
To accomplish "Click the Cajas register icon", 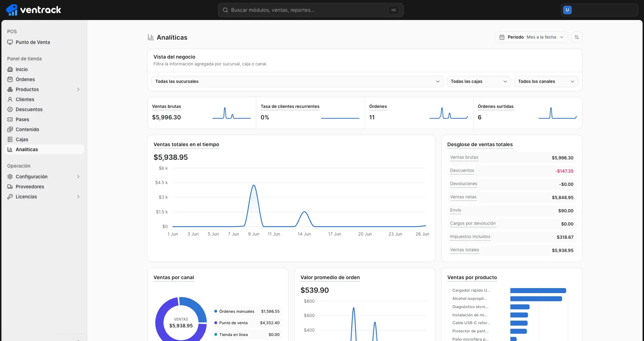I will pos(10,139).
